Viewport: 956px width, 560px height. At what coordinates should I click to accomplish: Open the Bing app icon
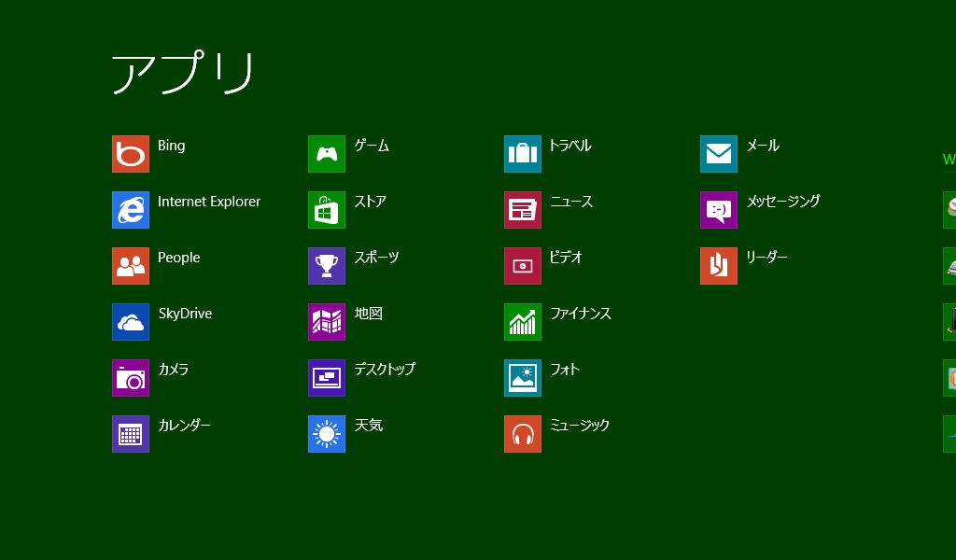coord(131,154)
